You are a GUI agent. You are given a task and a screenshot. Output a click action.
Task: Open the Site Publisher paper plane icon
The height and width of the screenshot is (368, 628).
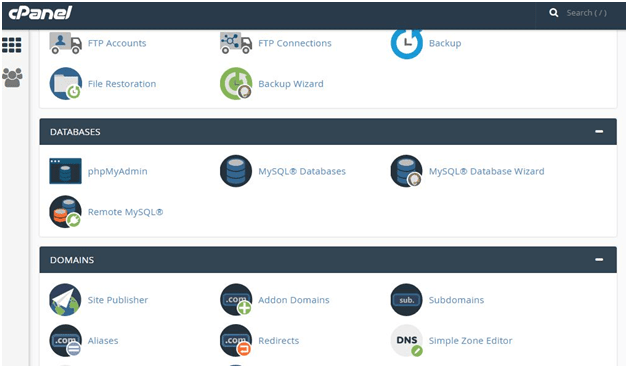pos(65,300)
